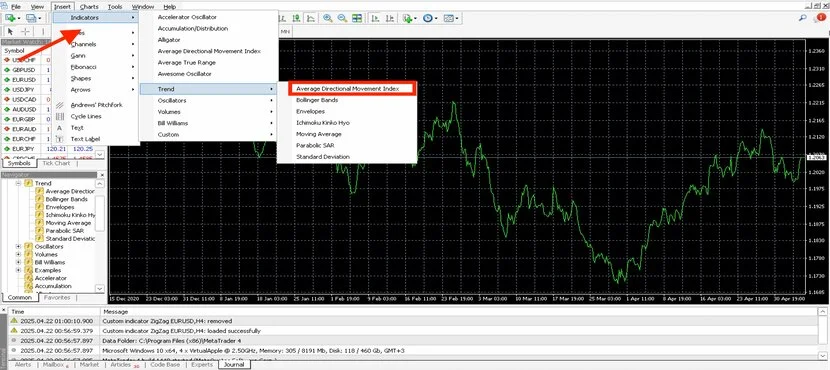Collapse the Trend folder in Navigator
Viewport: 830px width, 370px height.
click(x=19, y=183)
